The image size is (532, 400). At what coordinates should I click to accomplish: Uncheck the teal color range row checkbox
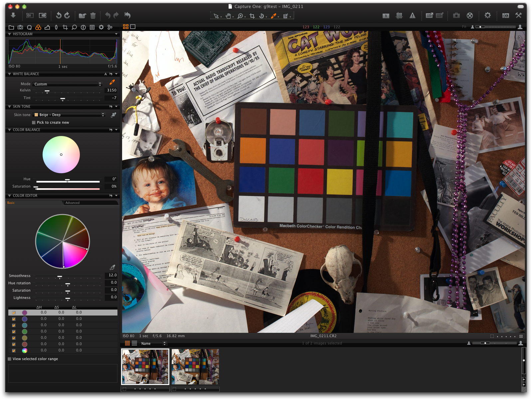[14, 325]
